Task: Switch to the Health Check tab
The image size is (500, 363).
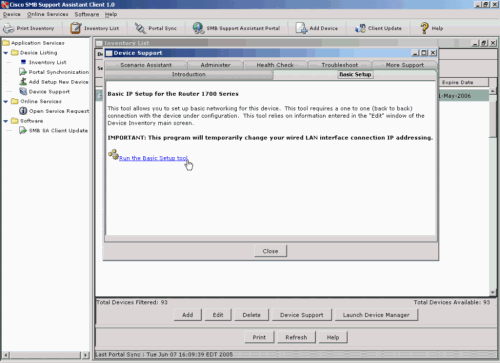Action: click(x=275, y=65)
